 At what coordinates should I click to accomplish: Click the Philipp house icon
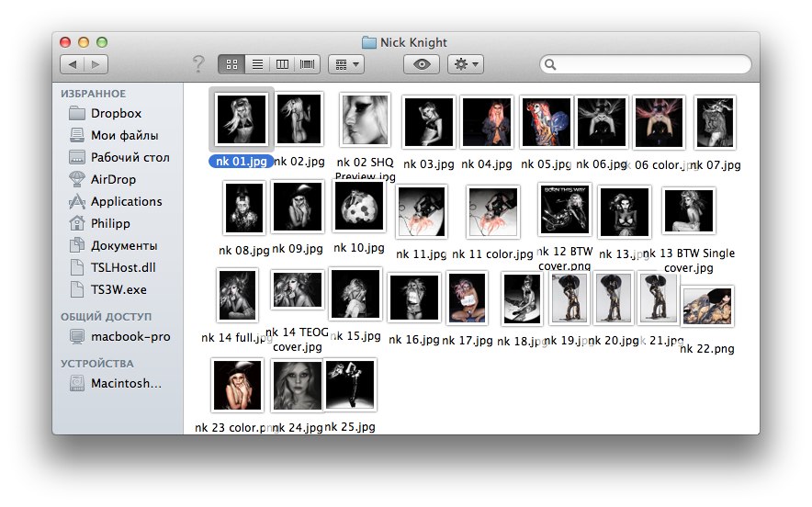tap(77, 223)
